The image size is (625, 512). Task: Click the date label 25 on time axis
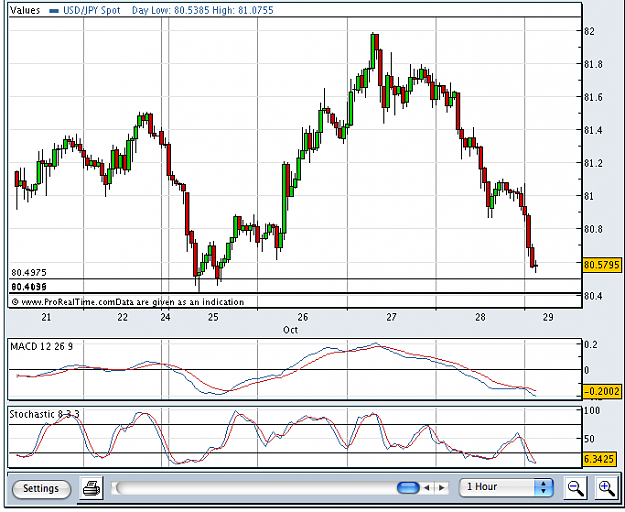[x=213, y=317]
